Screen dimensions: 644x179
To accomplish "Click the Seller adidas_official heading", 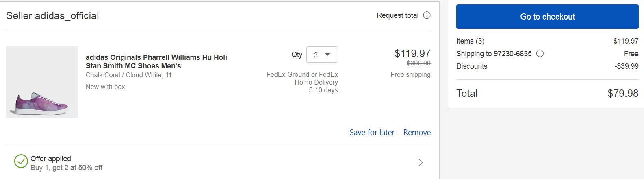I will [52, 16].
